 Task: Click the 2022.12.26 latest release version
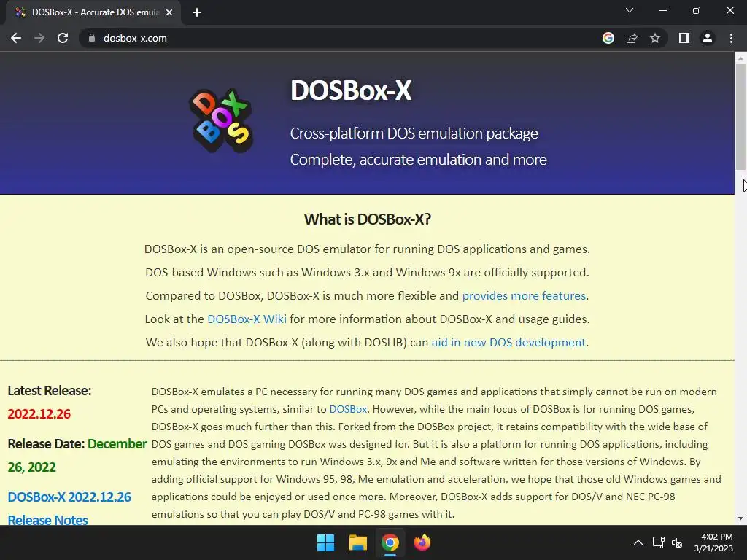(x=39, y=414)
